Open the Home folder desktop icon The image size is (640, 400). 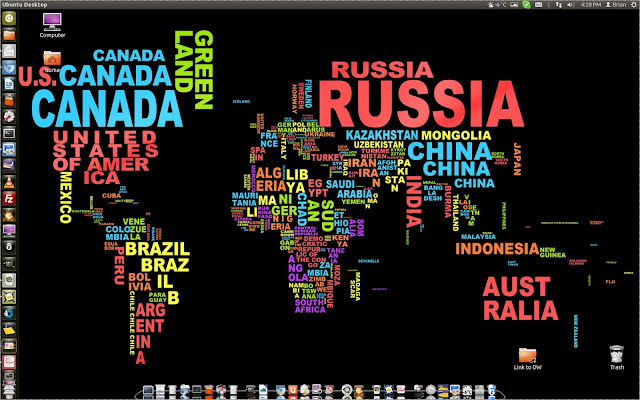coord(52,62)
